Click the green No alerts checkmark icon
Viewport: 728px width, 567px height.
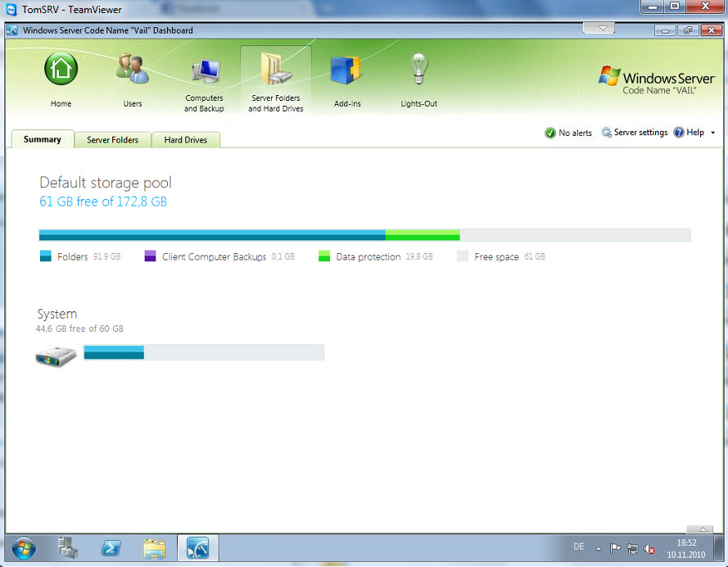tap(550, 133)
